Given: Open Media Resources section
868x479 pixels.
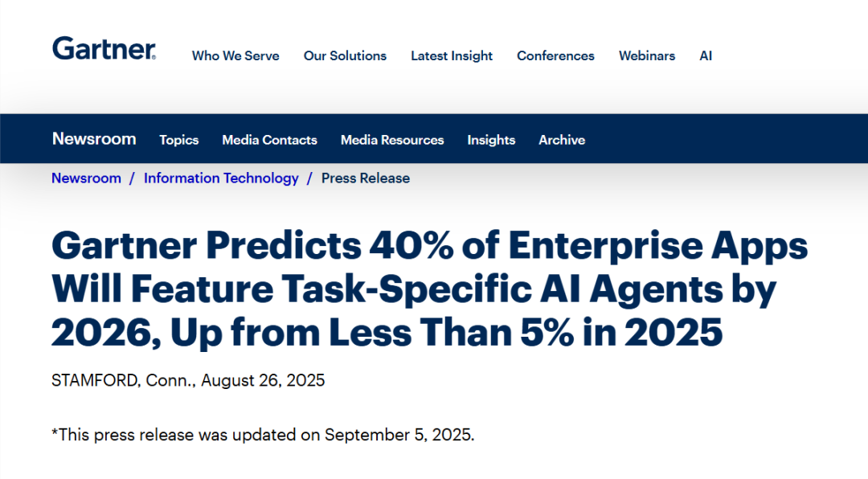Looking at the screenshot, I should (392, 140).
